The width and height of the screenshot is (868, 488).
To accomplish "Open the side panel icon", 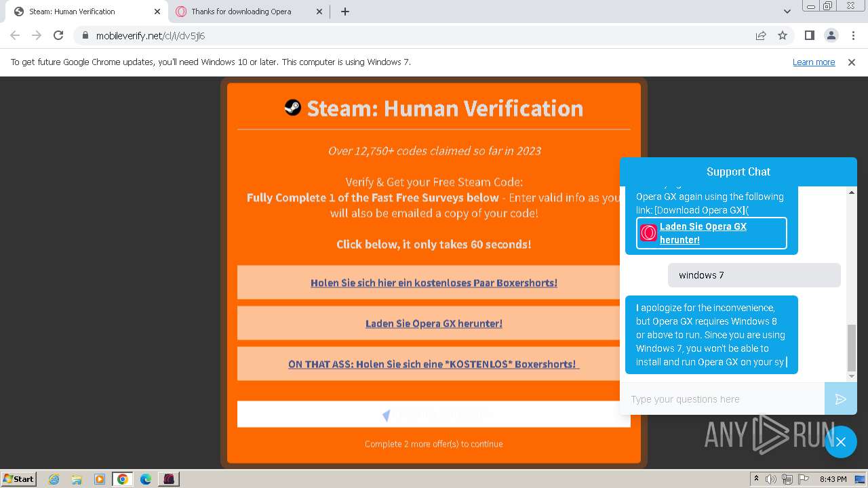I will pyautogui.click(x=809, y=35).
